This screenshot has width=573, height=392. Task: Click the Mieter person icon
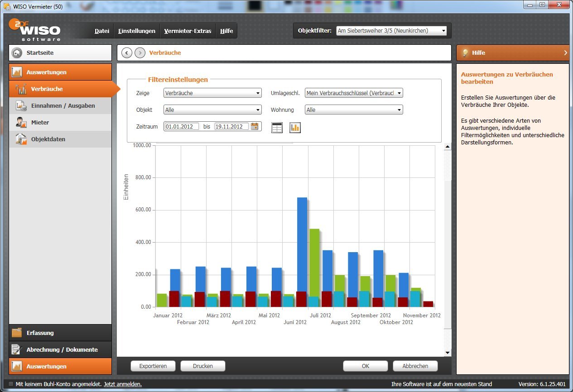[x=21, y=123]
